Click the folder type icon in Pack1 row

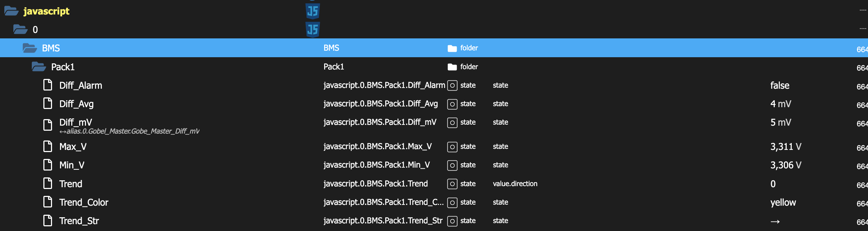tap(452, 67)
